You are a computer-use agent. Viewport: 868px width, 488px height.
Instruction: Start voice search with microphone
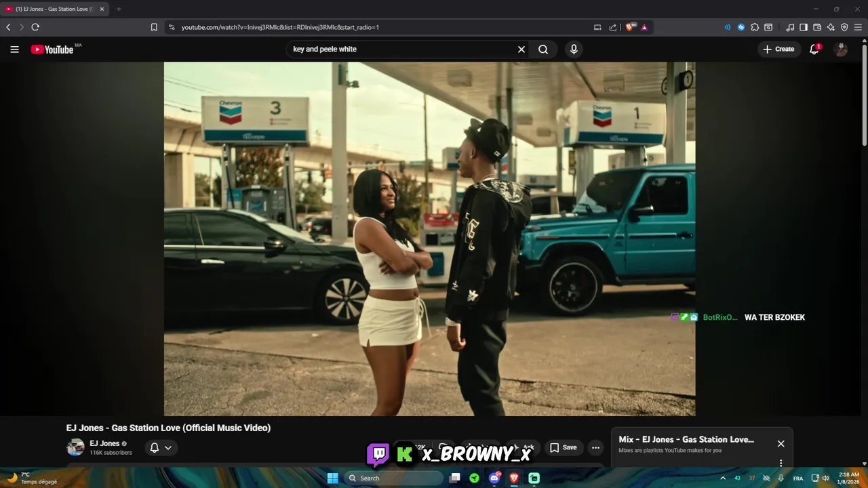click(574, 49)
